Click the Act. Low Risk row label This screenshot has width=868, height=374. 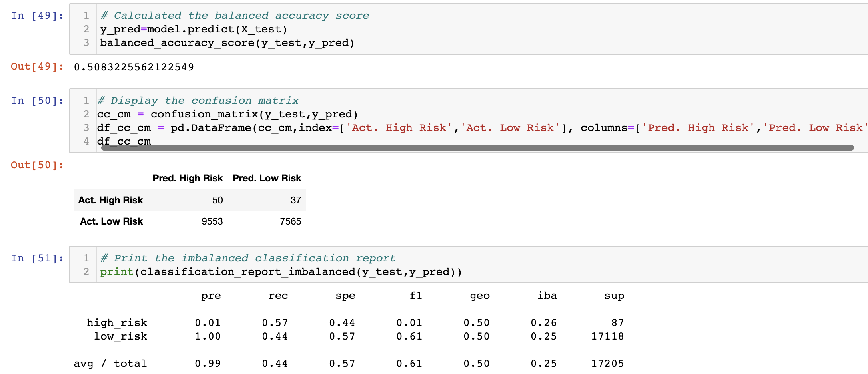(111, 221)
